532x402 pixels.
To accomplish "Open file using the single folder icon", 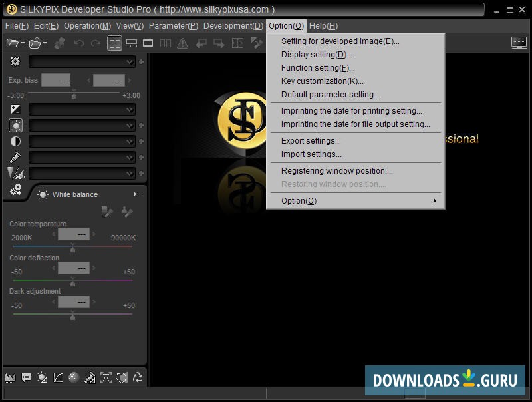I will coord(13,43).
